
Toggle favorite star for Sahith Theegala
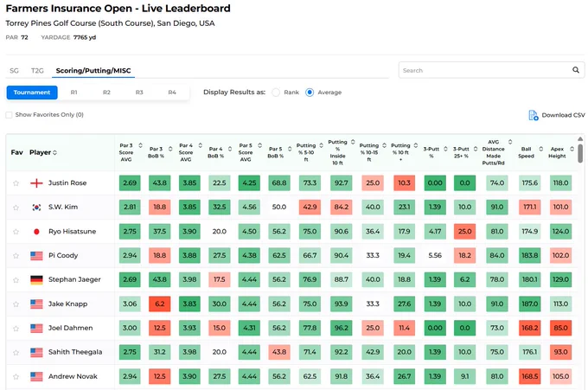16,353
